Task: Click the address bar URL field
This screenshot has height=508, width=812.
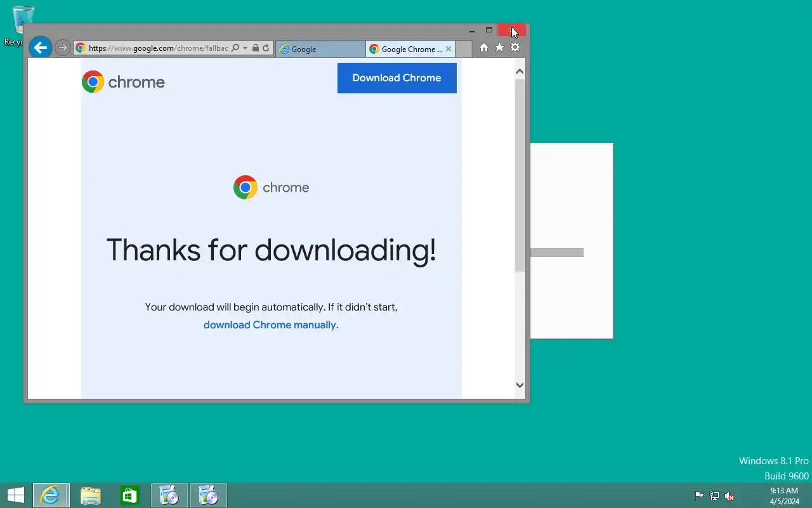Action: 158,48
